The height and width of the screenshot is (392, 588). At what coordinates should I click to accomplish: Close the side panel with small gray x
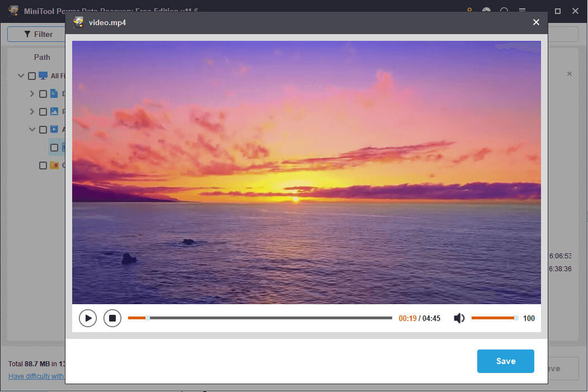[569, 74]
